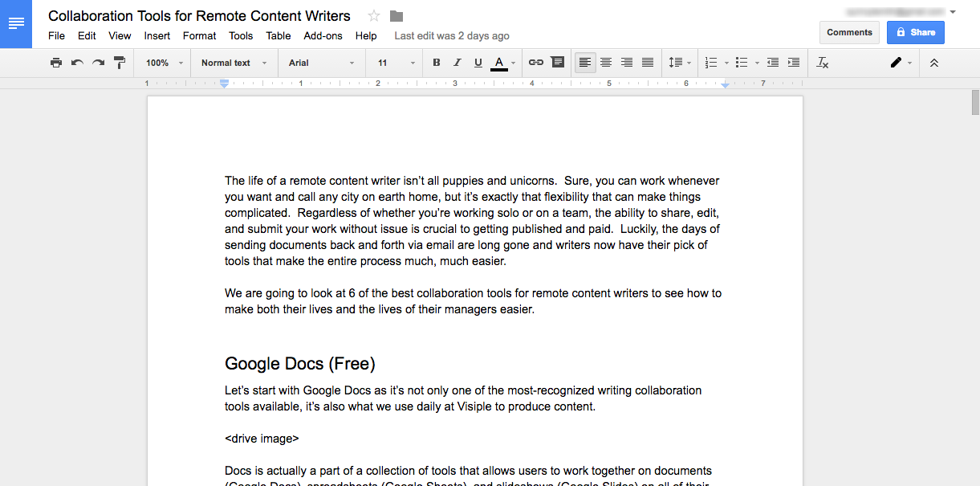Apply a bulleted list
Viewport: 980px width, 486px height.
(742, 63)
